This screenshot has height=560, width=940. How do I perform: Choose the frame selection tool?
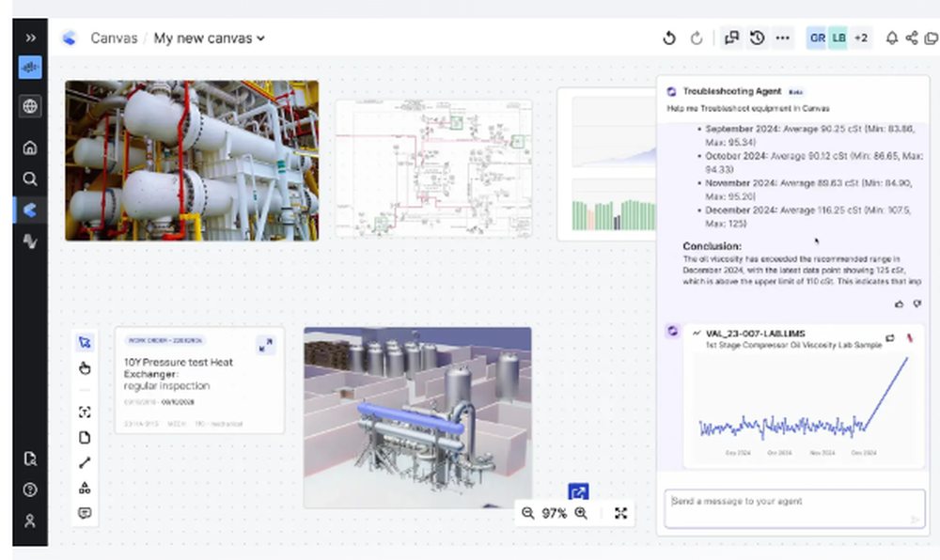[85, 412]
